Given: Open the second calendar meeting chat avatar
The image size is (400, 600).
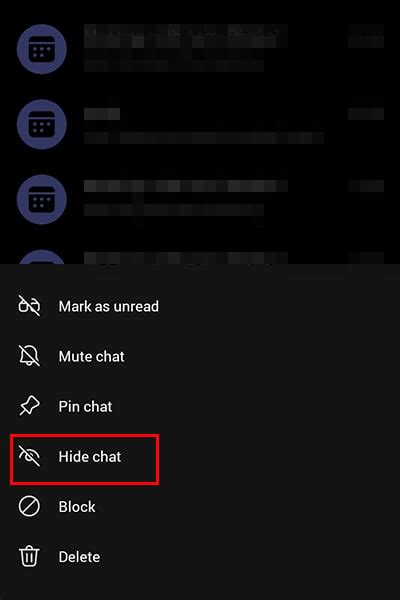Looking at the screenshot, I should tap(42, 124).
